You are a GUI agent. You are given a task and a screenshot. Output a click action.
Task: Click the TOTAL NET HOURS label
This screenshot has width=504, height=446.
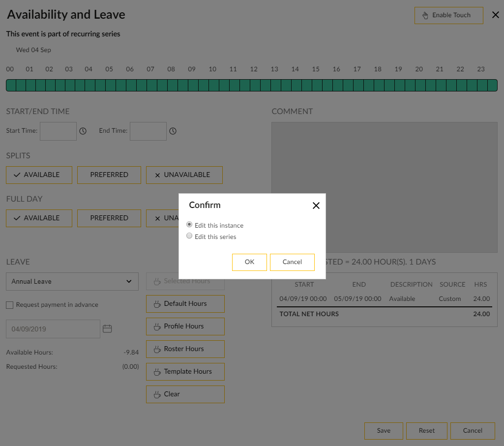(x=309, y=314)
